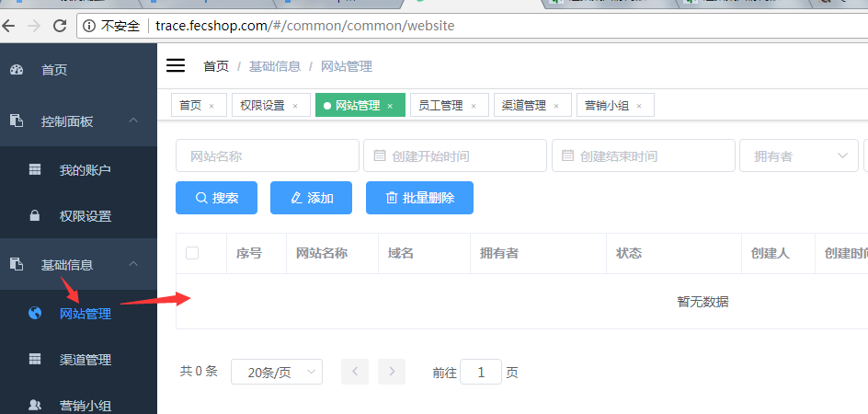The image size is (868, 414).
Task: Close the 营销小组 tab with its x
Action: click(x=639, y=106)
